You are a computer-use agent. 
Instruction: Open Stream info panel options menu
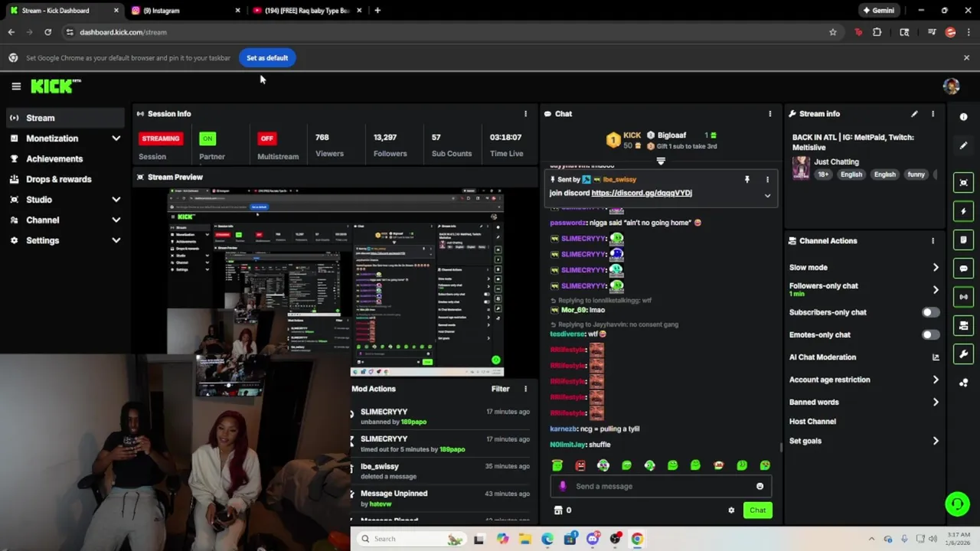pos(933,114)
